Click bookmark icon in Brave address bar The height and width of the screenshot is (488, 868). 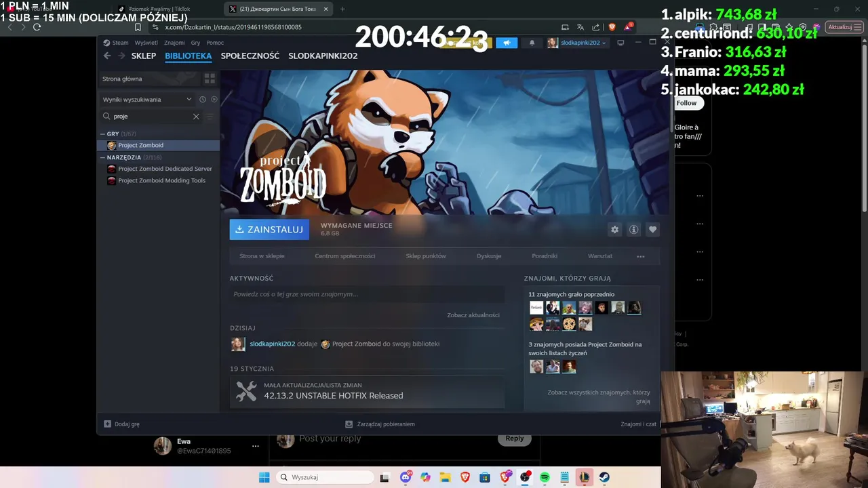tap(138, 27)
